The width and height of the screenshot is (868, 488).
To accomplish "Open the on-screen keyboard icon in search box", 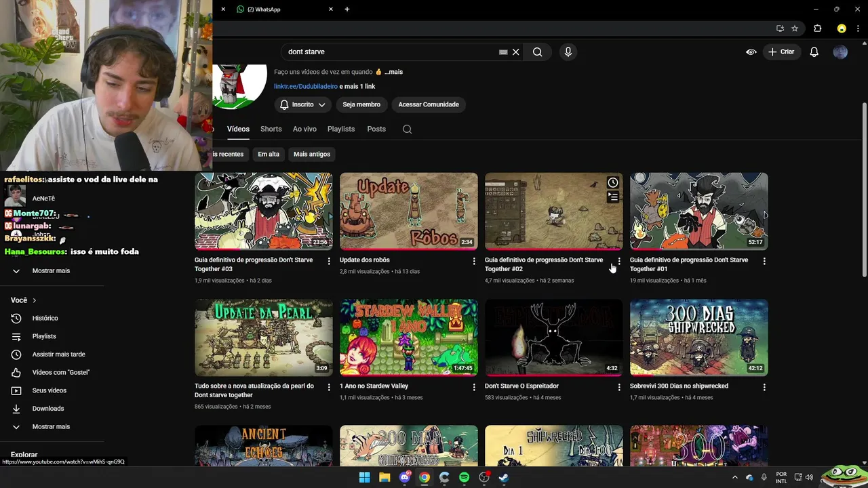I will (x=503, y=52).
